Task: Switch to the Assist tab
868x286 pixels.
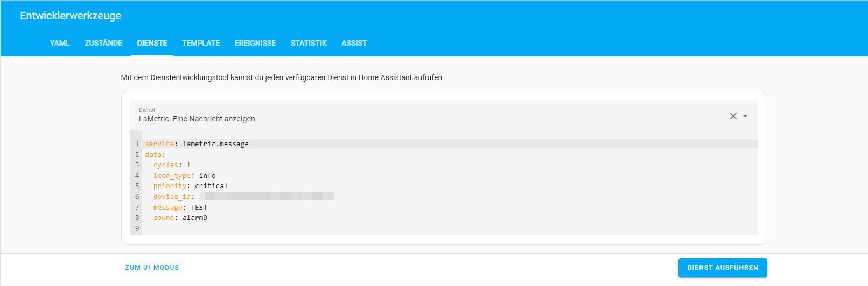Action: click(x=354, y=43)
